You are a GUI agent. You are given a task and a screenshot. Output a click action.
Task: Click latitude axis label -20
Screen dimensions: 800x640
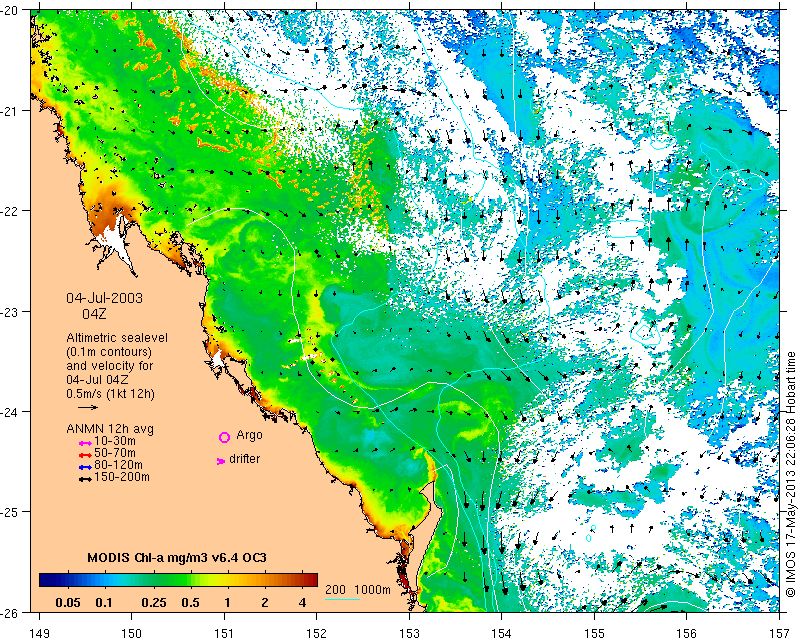pos(9,10)
